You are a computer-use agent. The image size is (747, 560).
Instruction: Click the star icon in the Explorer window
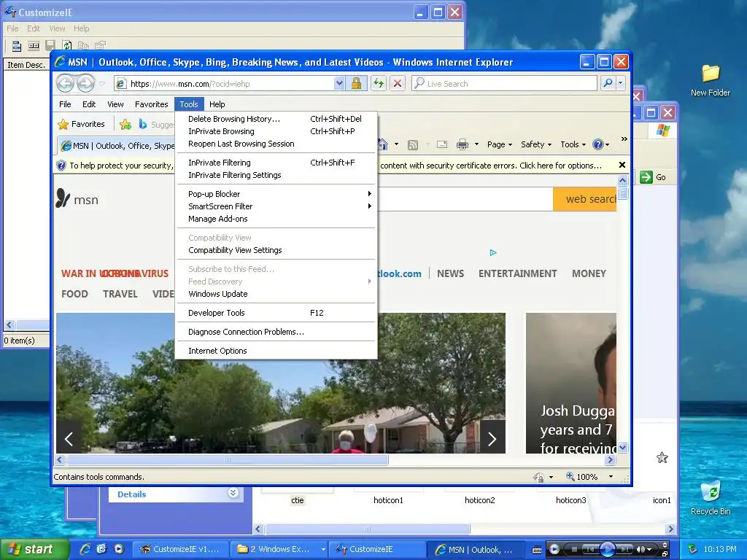(662, 458)
